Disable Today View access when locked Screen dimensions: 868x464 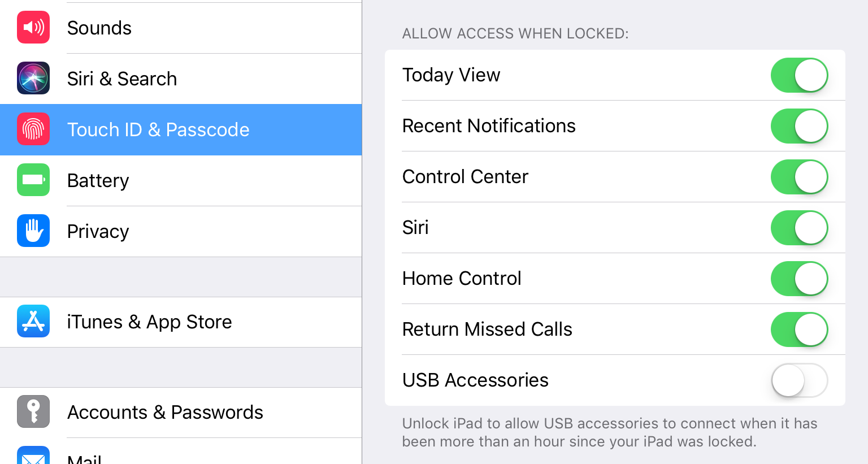pyautogui.click(x=799, y=75)
